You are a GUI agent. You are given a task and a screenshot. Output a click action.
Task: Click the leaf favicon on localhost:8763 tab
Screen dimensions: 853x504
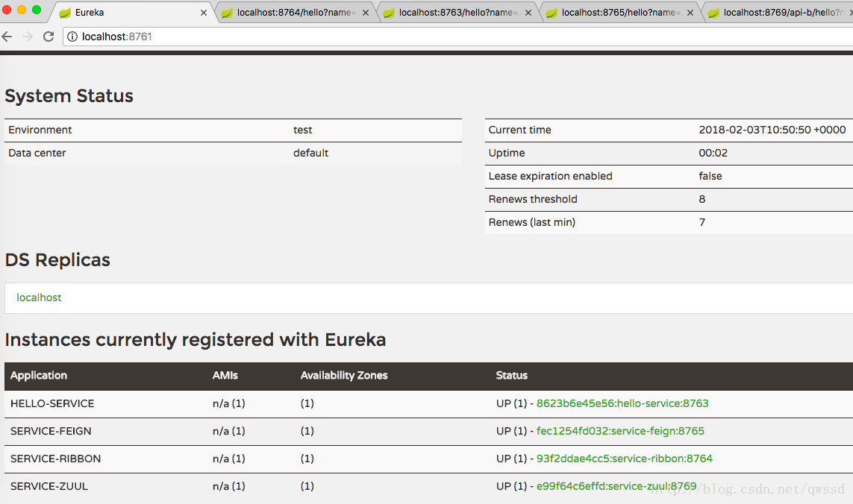tap(388, 13)
